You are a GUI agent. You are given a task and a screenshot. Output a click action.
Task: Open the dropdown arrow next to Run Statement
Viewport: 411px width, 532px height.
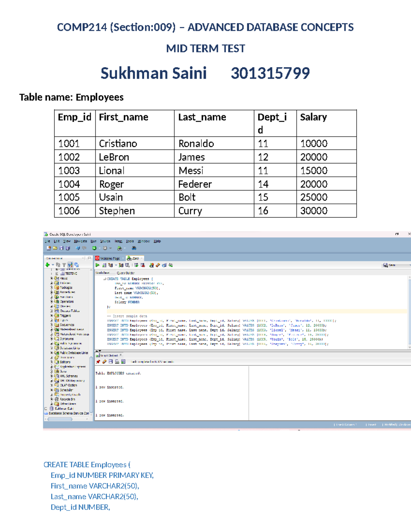click(116, 265)
